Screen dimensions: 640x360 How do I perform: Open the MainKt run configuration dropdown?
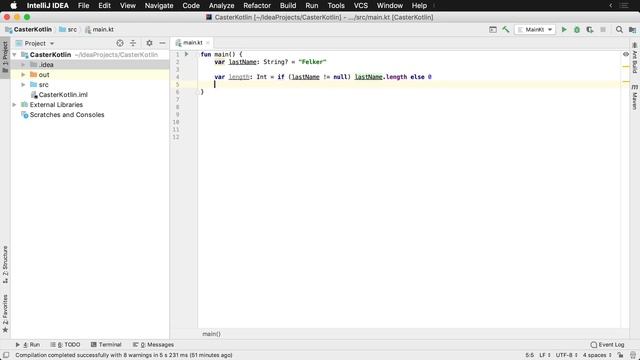[535, 29]
